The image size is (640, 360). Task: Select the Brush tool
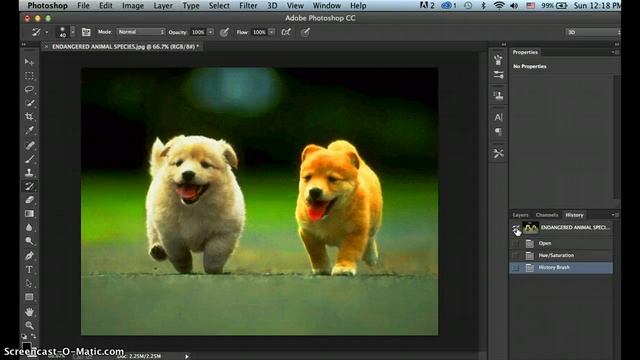(29, 159)
